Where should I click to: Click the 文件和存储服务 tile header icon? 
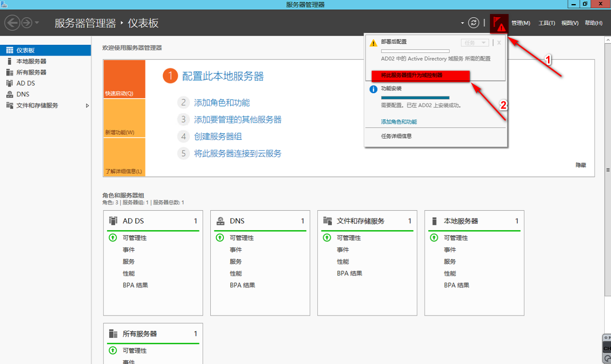[x=327, y=221]
